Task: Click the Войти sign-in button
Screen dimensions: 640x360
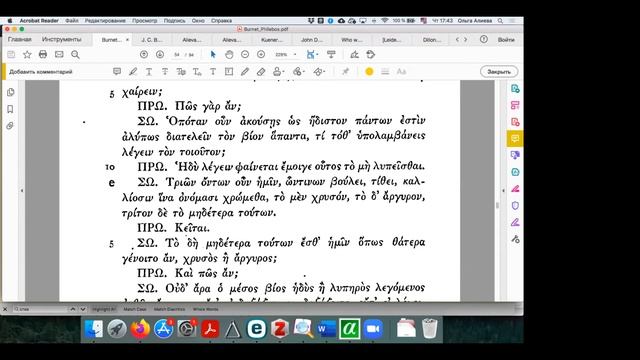Action: point(506,40)
